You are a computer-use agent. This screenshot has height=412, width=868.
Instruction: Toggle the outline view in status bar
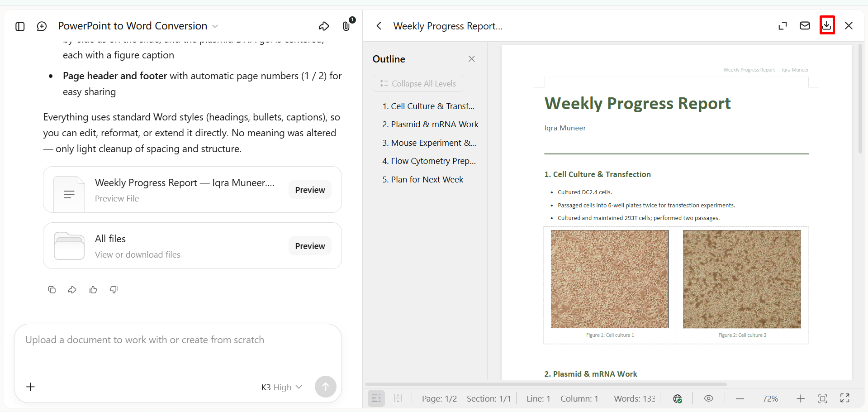[x=376, y=398]
